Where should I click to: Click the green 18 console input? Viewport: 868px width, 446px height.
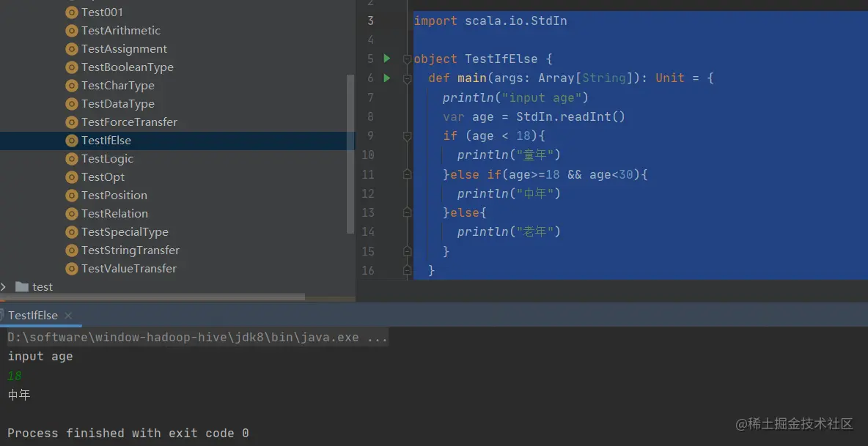(x=15, y=376)
